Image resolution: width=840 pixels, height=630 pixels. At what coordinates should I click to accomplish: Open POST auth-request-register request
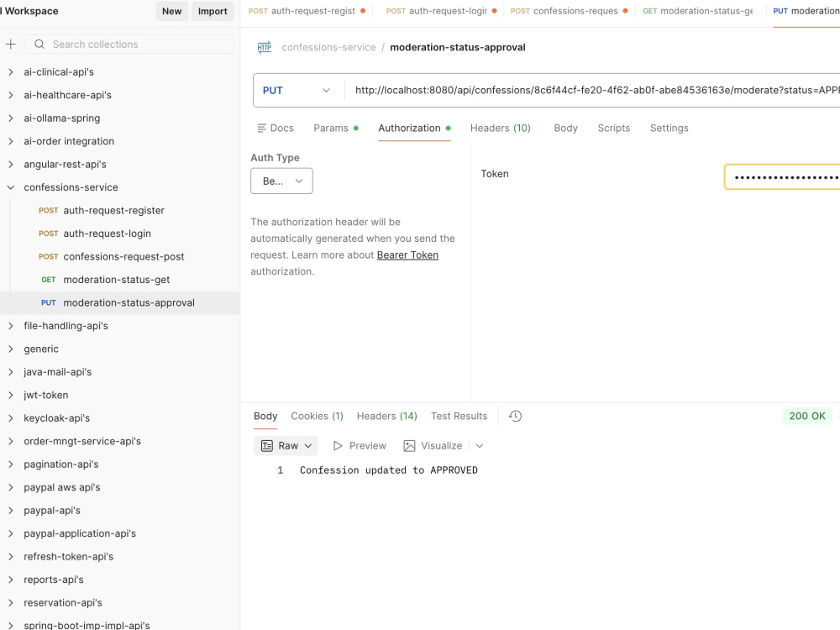click(x=113, y=211)
